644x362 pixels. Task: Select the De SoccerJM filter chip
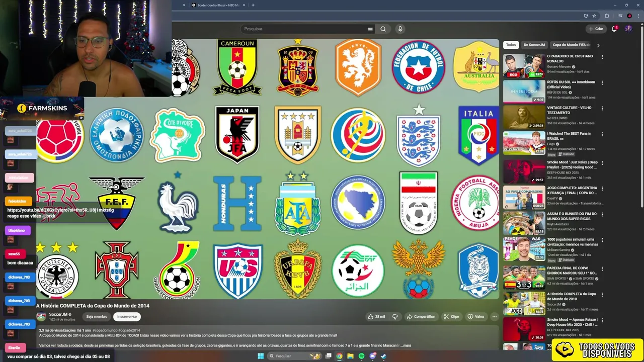[x=534, y=45]
